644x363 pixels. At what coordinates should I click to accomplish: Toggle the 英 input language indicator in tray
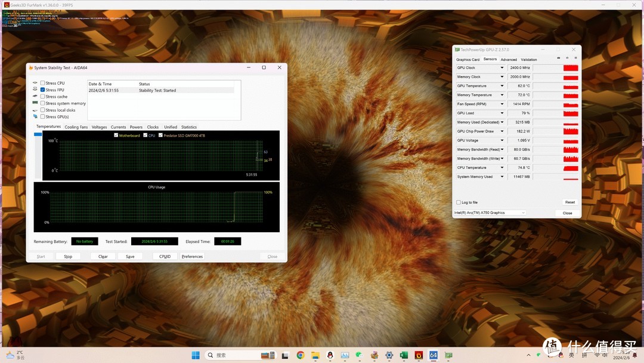(x=572, y=355)
